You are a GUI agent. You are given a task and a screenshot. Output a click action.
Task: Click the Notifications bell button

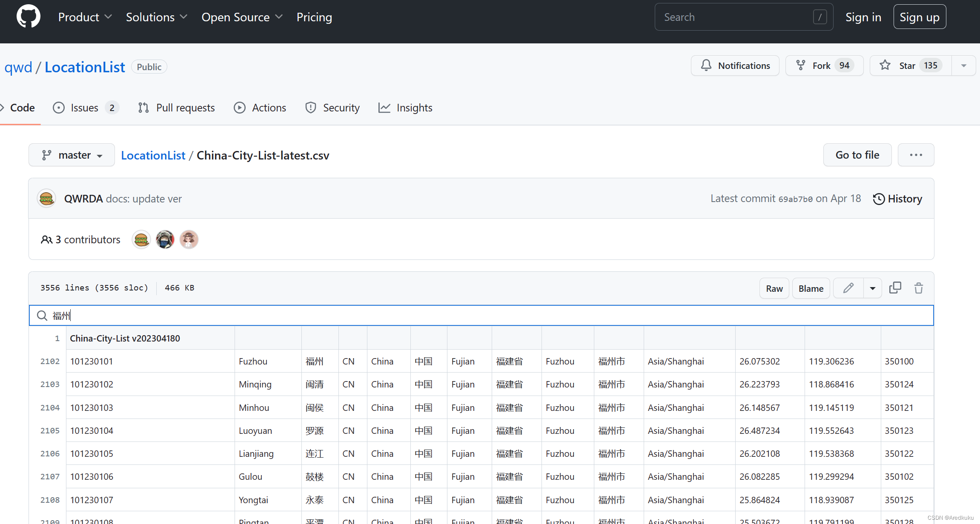click(735, 65)
